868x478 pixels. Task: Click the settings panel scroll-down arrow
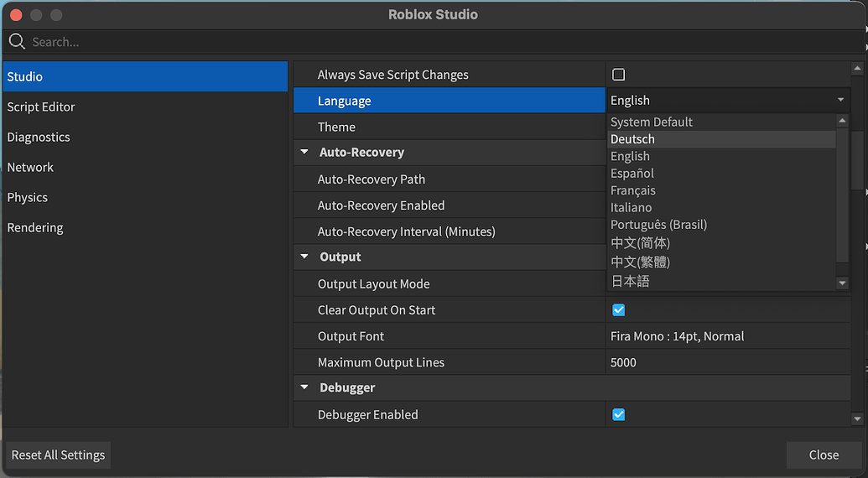(857, 419)
